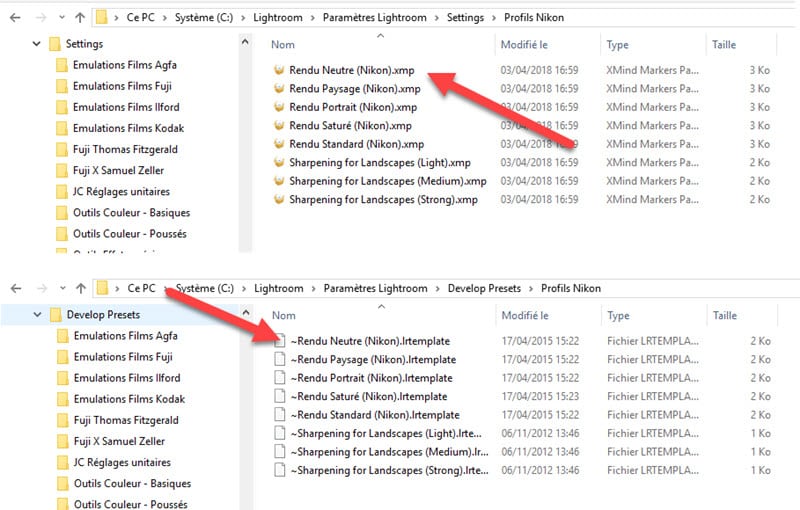Click the Back arrow in the top Settings window
Screen dimensions: 800x510
15,17
